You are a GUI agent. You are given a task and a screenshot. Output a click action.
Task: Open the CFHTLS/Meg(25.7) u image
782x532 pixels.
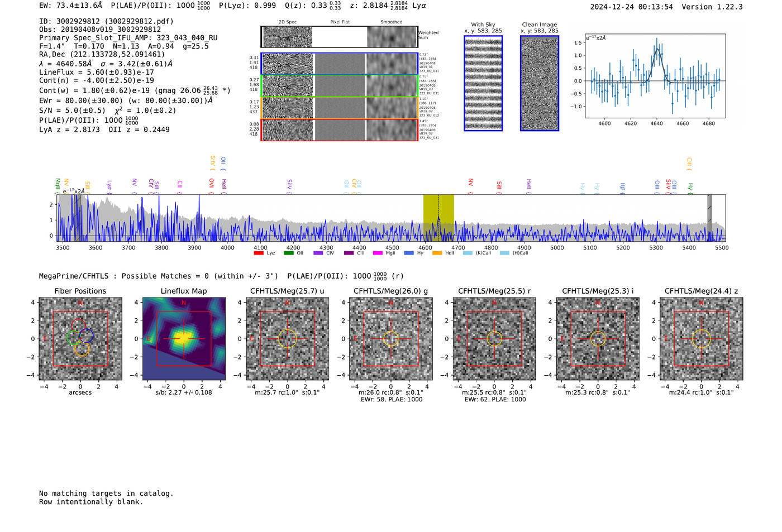pos(288,339)
